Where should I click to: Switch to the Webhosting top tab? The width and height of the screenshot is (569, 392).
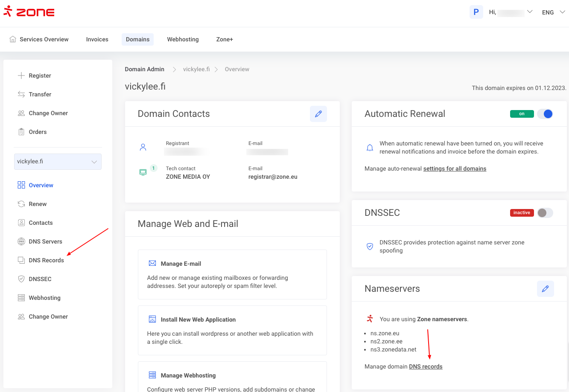(x=183, y=39)
